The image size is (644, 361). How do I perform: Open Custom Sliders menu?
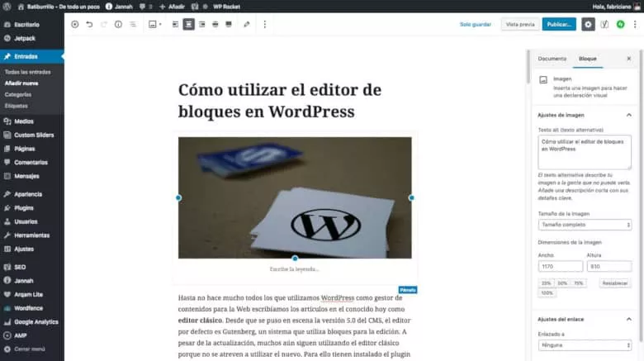[32, 135]
